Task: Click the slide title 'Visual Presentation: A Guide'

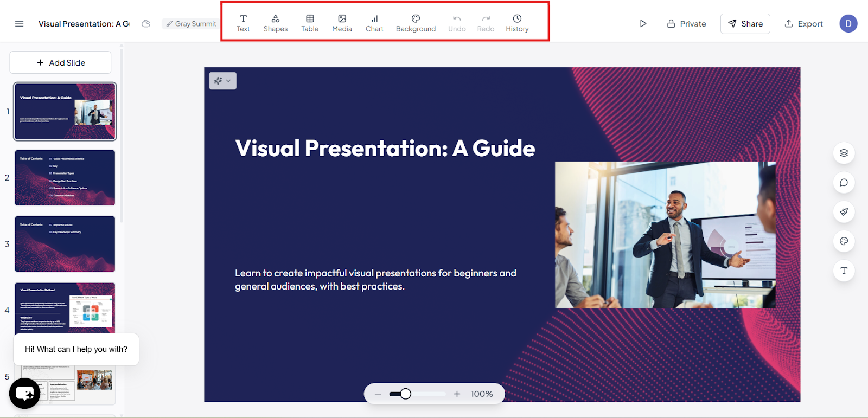Action: [385, 149]
